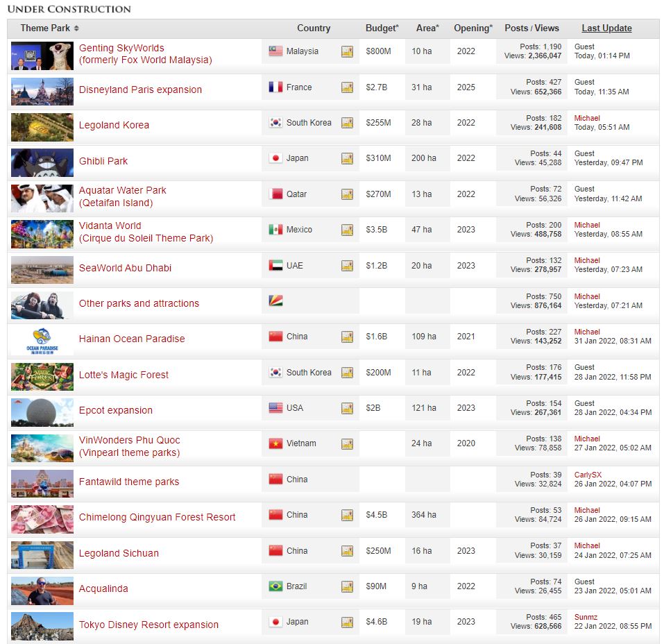Click the Vietnam flag icon
Screen dimensions: 664x644
pyautogui.click(x=275, y=443)
